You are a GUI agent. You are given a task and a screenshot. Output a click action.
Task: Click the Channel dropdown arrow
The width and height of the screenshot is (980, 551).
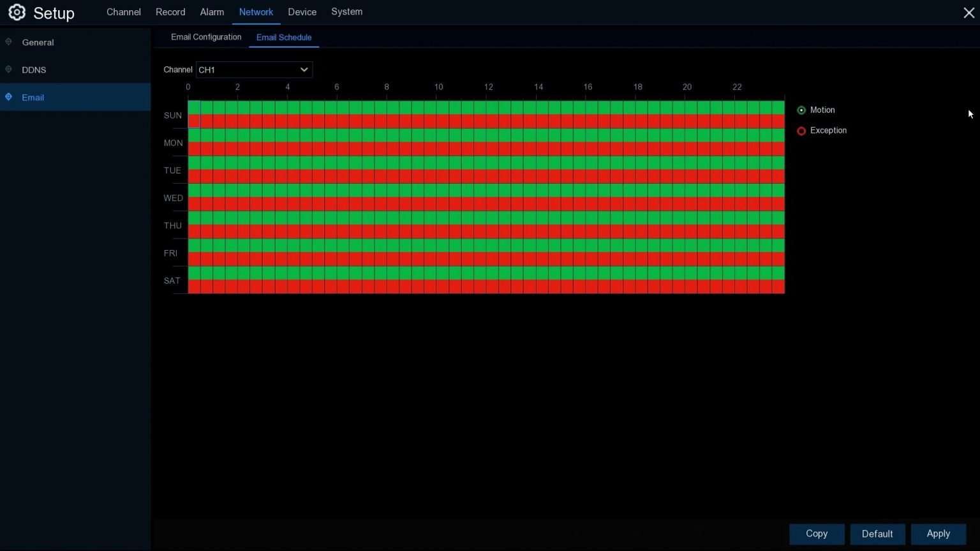point(304,70)
